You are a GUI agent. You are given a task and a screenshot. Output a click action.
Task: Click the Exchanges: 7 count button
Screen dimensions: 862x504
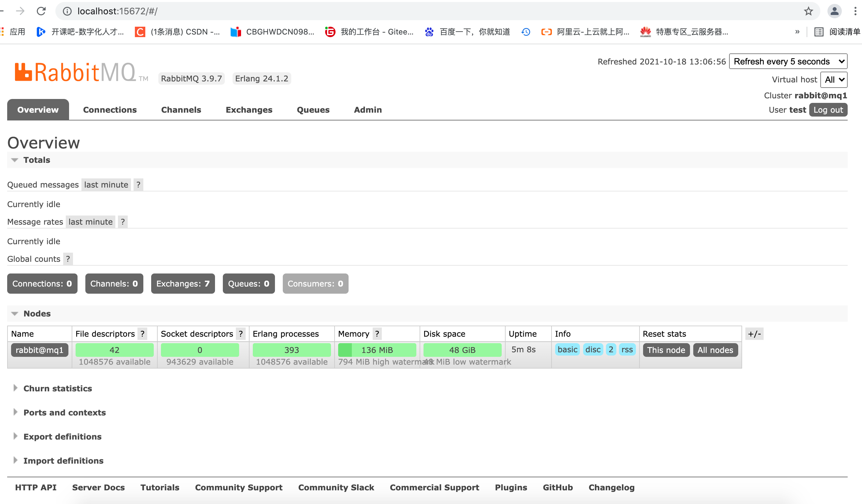pos(183,284)
